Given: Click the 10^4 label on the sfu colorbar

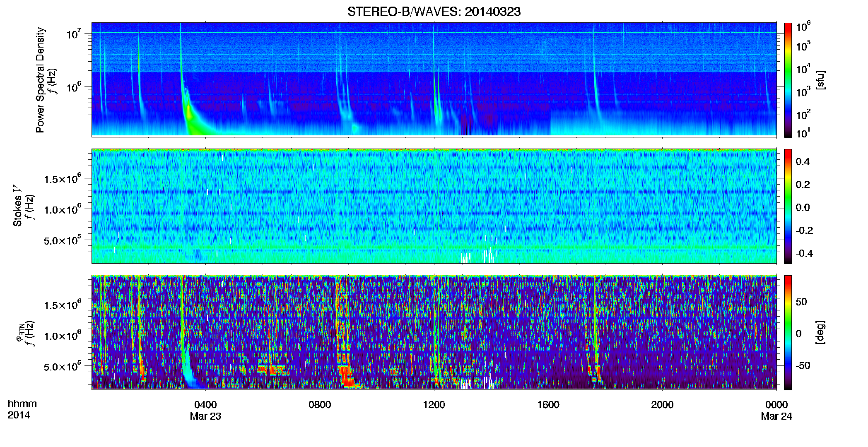Looking at the screenshot, I should click(x=803, y=69).
